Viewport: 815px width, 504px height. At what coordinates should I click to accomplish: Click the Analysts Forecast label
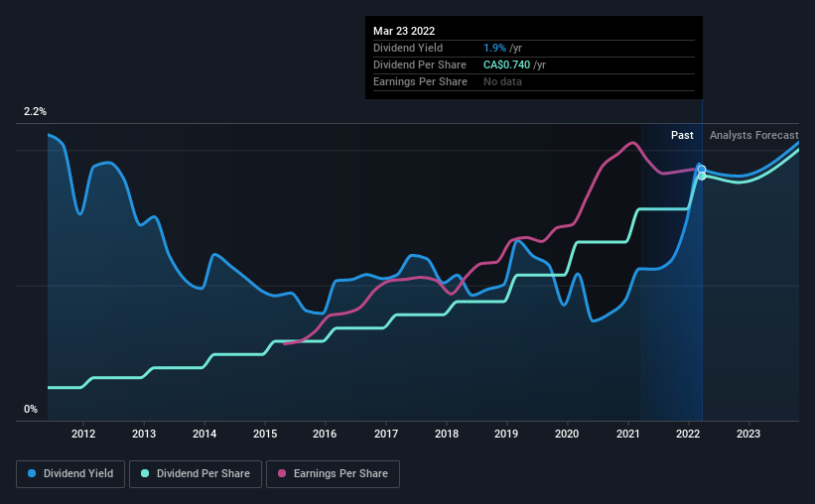[x=754, y=135]
